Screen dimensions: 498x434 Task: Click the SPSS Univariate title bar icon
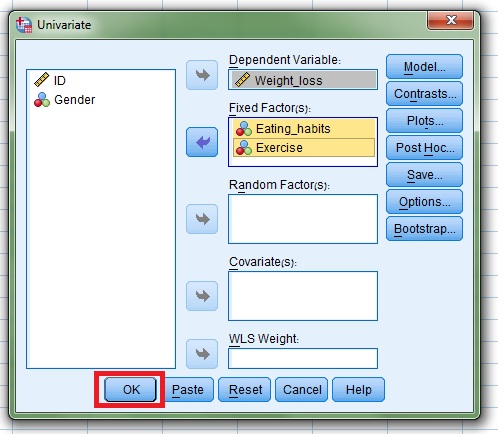click(24, 25)
